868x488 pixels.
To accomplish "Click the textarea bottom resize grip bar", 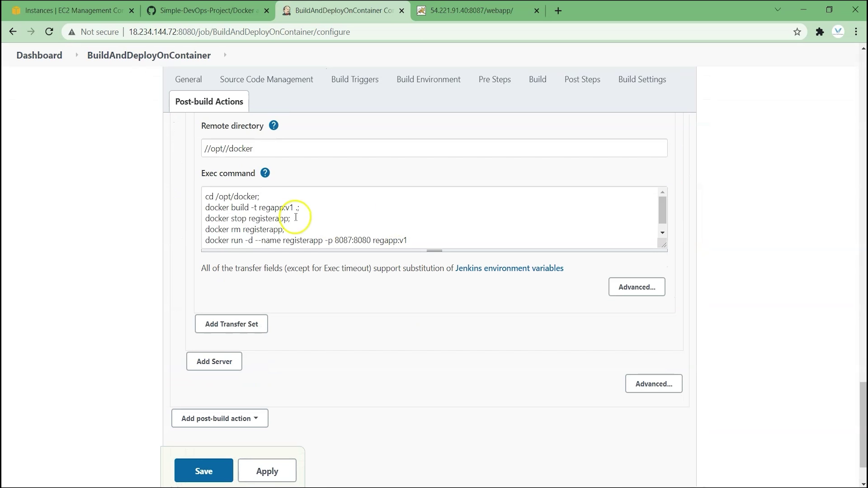I will (434, 250).
